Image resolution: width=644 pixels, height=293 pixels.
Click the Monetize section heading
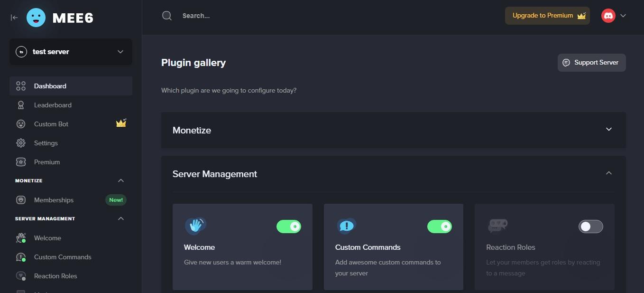(x=192, y=130)
